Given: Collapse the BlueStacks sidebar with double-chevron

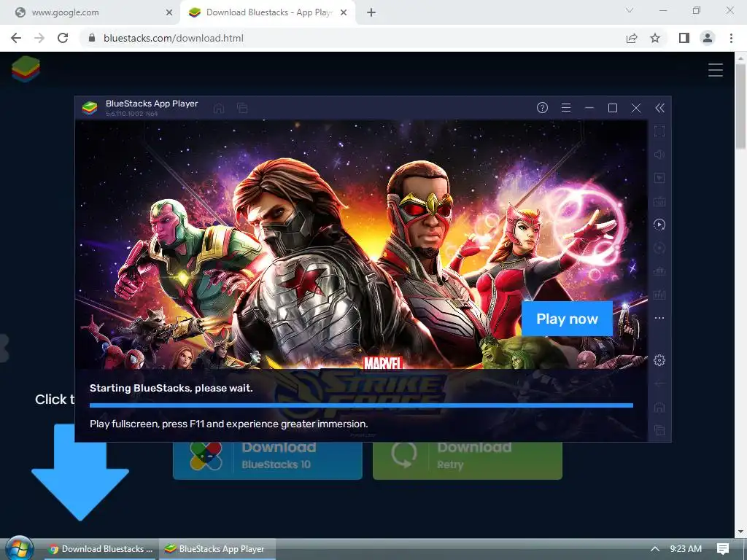Looking at the screenshot, I should point(659,108).
